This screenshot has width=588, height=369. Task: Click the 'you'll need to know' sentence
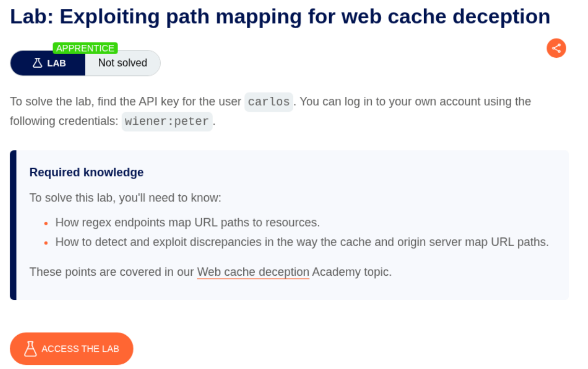click(125, 198)
